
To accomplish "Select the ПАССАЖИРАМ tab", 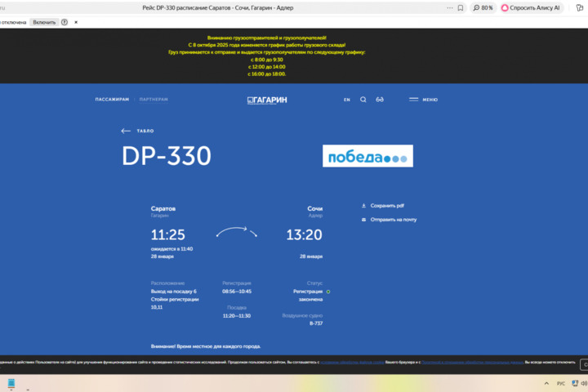I will (112, 100).
